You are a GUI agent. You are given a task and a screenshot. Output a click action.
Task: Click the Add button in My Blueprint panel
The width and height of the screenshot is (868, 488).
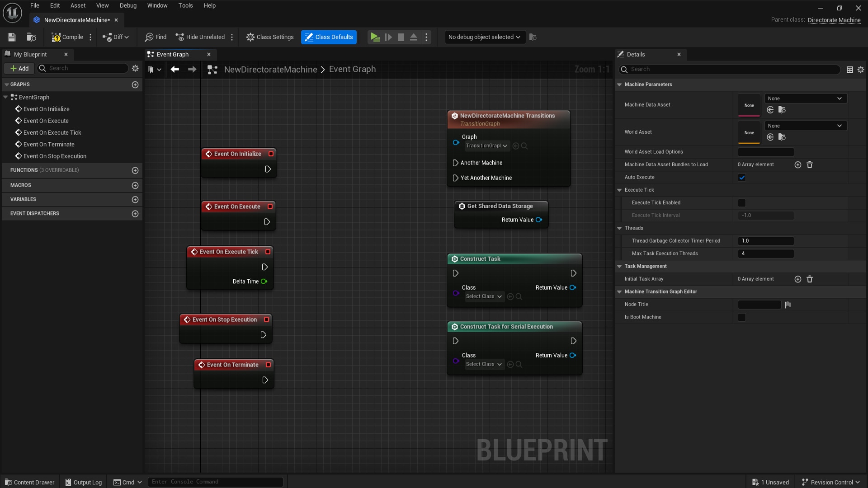[x=19, y=68]
